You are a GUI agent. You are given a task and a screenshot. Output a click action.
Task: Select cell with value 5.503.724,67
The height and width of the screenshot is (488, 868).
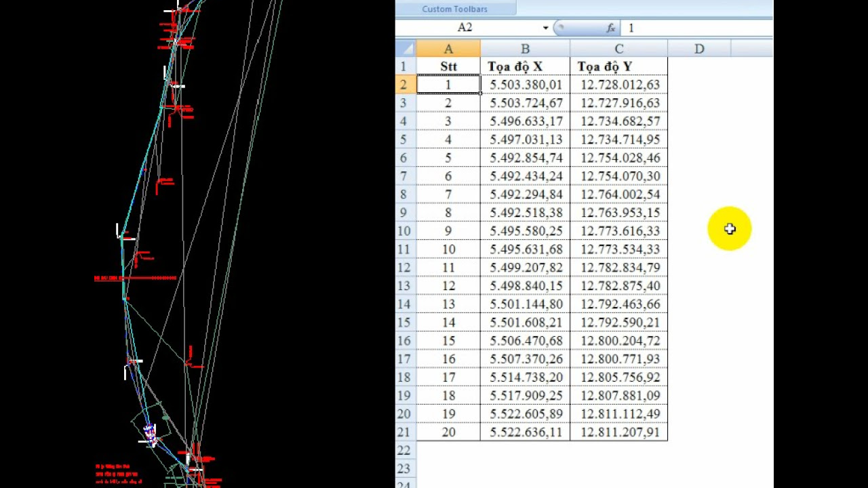[x=525, y=103]
